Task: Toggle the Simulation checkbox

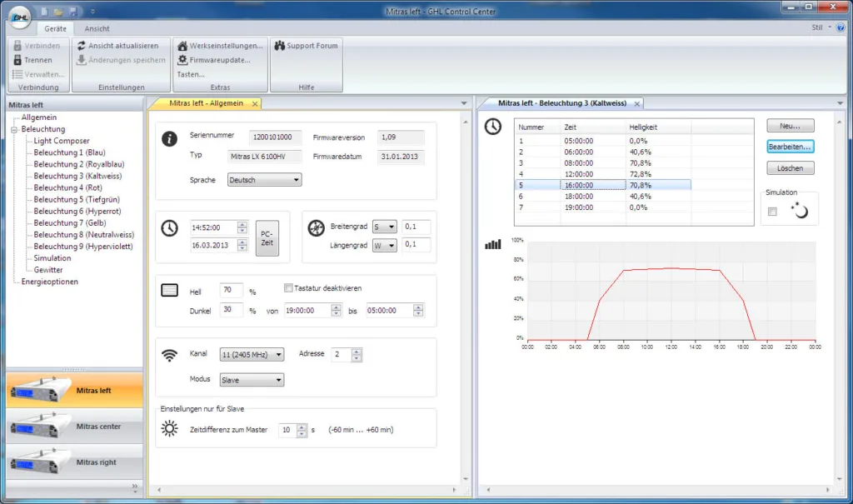Action: pos(772,212)
